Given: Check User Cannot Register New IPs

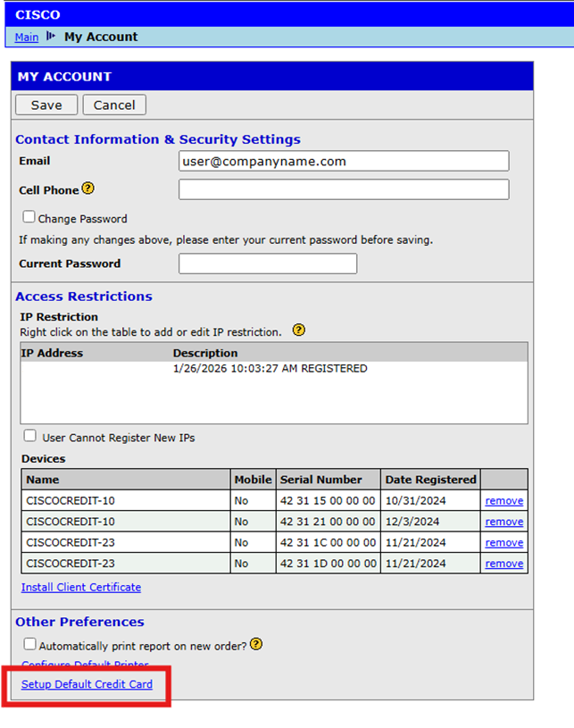Looking at the screenshot, I should 29,436.
